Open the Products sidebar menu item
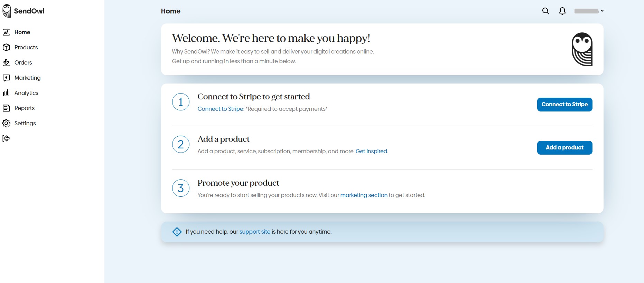This screenshot has height=283, width=644. [26, 47]
